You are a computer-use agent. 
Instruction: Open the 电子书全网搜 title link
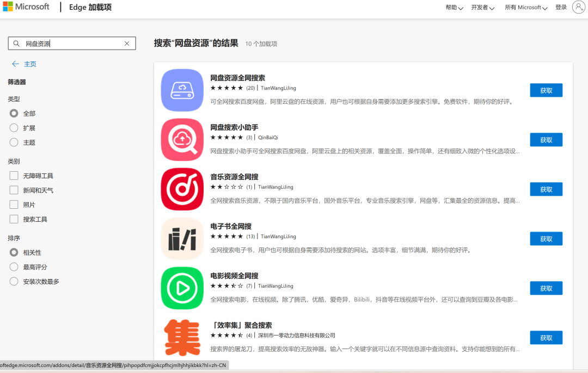tap(231, 226)
